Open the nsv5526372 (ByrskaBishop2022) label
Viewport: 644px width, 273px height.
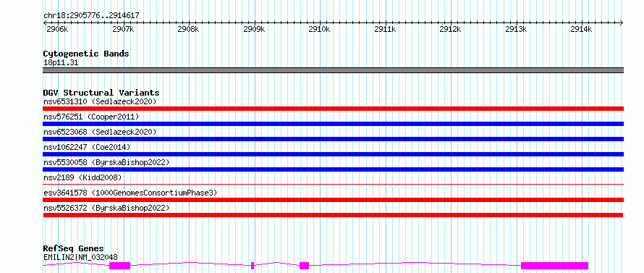(106, 208)
